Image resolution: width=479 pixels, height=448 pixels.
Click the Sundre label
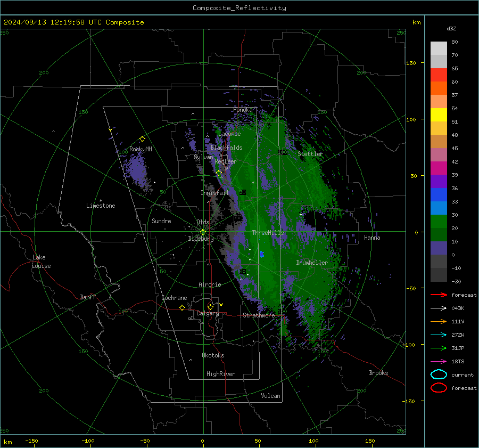click(161, 221)
